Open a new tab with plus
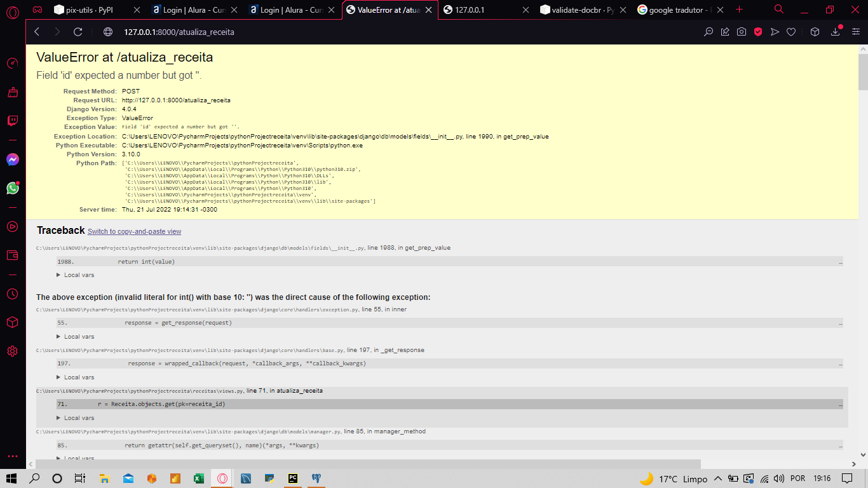Viewport: 868px width, 488px height. [739, 10]
